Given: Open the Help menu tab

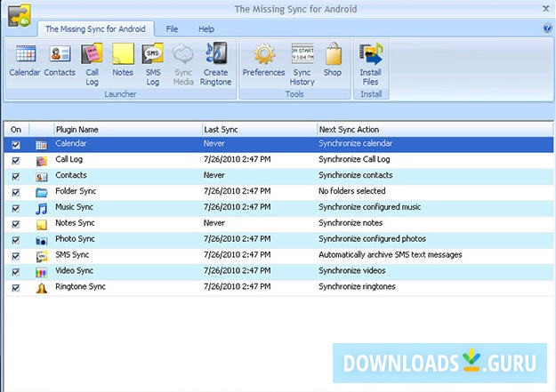Looking at the screenshot, I should [x=206, y=29].
